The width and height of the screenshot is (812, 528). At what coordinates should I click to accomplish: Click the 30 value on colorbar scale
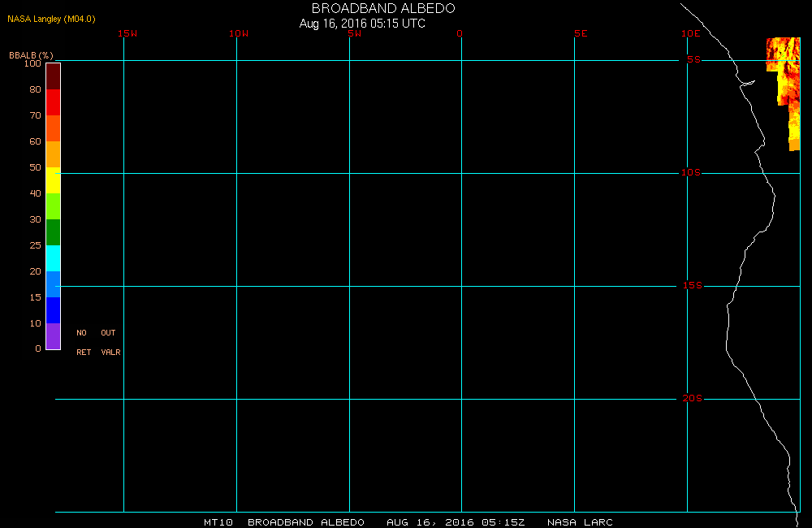click(35, 219)
